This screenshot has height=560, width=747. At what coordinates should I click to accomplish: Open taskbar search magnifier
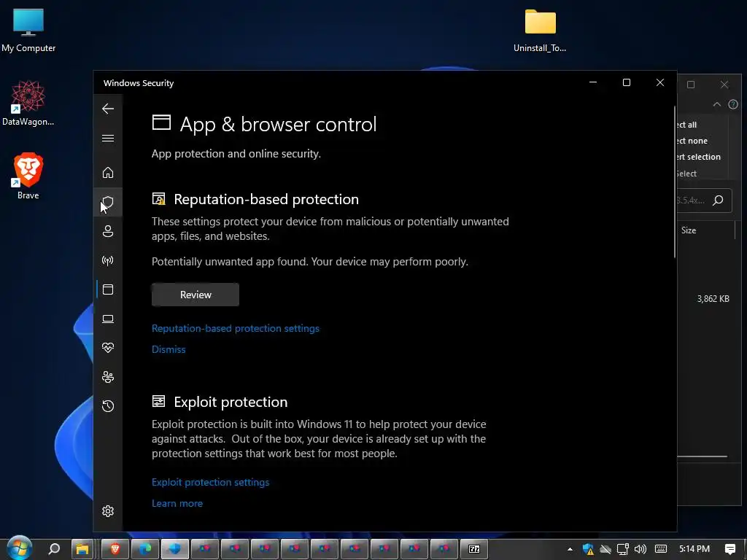point(54,549)
